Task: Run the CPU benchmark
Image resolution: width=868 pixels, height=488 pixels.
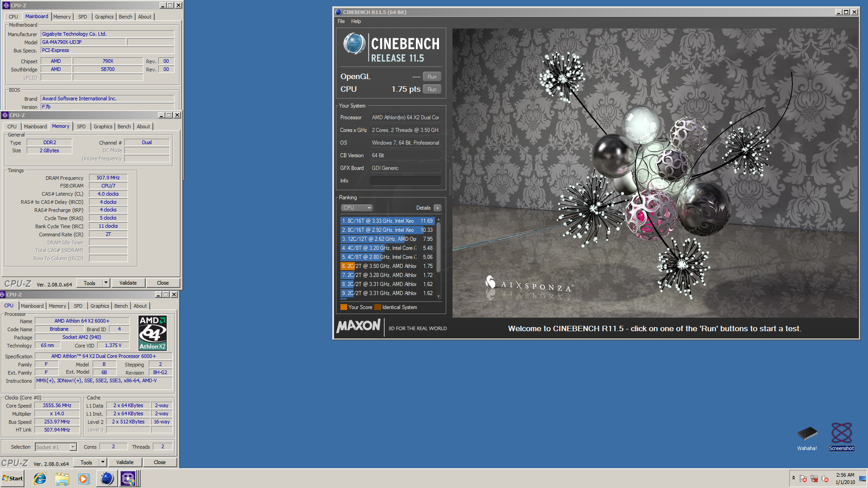Action: [432, 89]
